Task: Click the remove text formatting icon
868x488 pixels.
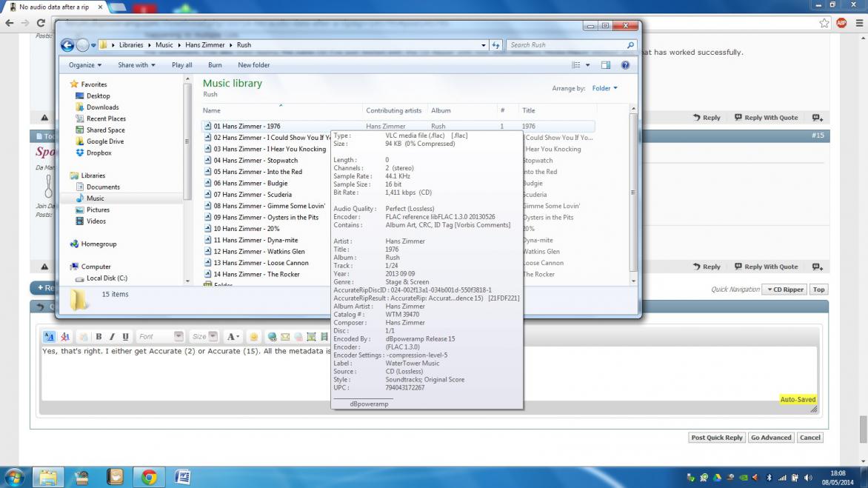Action: [64, 336]
